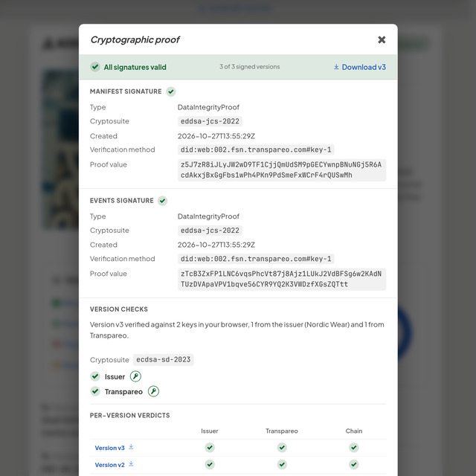
Task: Click the Transpareo key icon
Action: (x=153, y=391)
